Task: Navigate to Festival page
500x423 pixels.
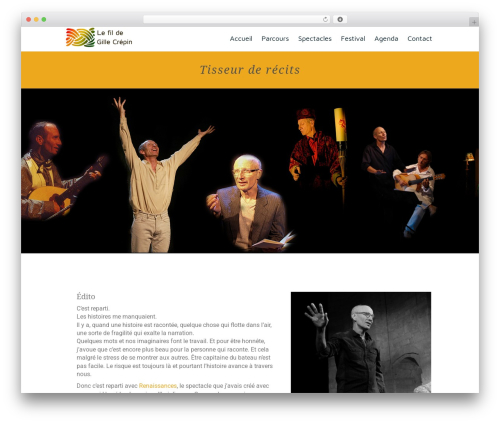Action: [353, 39]
